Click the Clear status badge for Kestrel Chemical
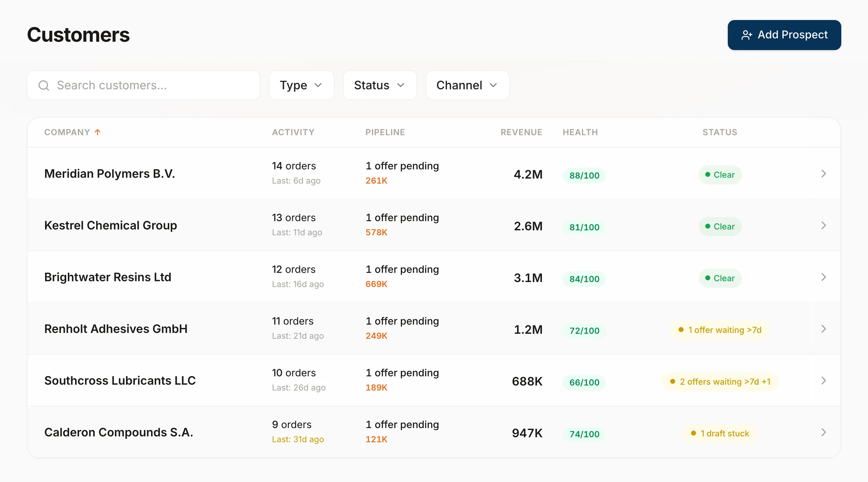Viewport: 868px width, 482px height. [720, 226]
